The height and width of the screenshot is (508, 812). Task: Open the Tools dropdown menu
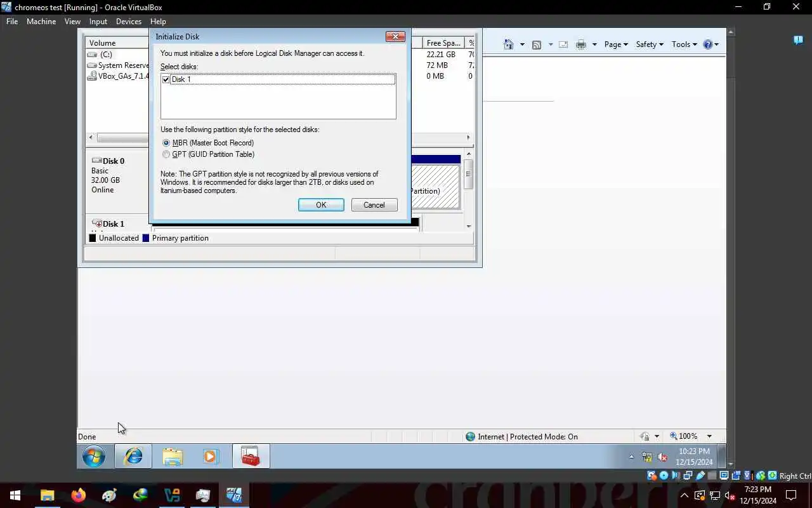[684, 44]
